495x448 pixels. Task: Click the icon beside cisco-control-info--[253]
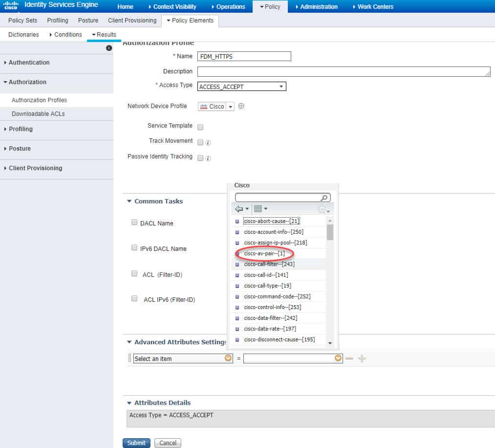(237, 308)
